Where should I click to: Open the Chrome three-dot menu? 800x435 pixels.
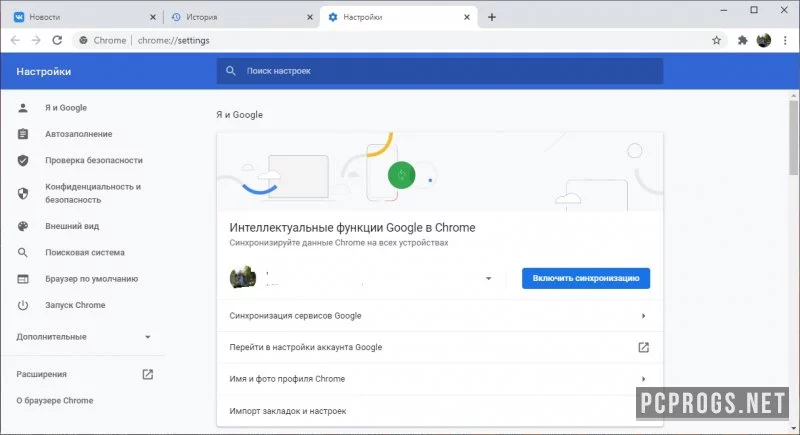click(785, 40)
